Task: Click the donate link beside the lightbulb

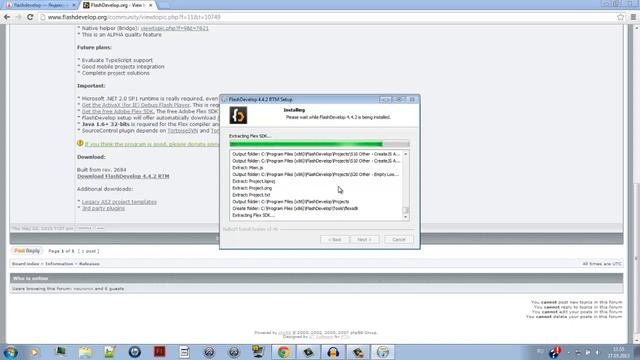Action: pyautogui.click(x=152, y=144)
